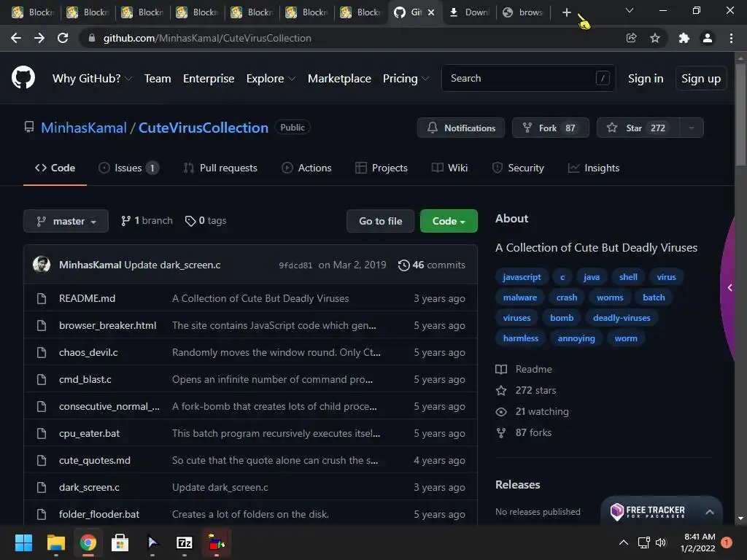
Task: Open the notification badge in the taskbar
Action: point(727,542)
